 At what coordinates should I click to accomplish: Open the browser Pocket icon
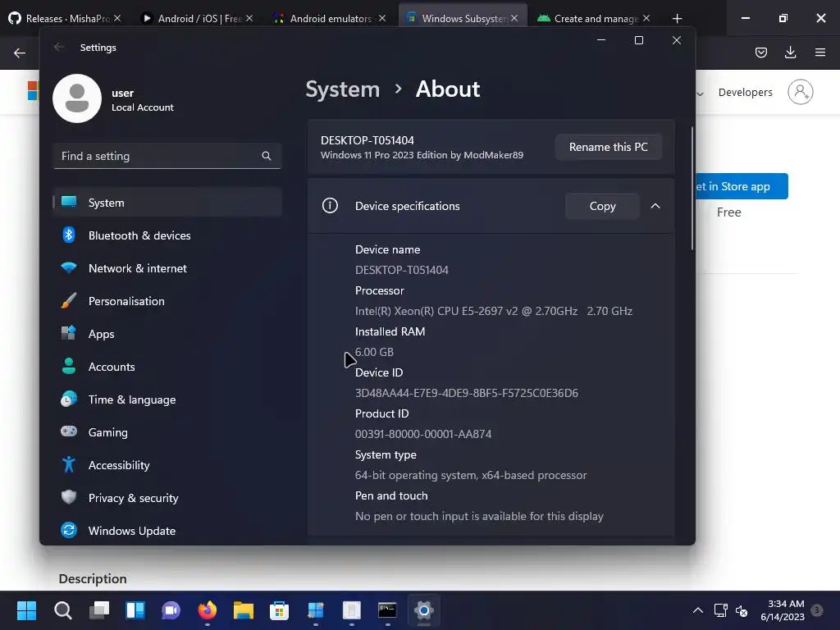761,52
